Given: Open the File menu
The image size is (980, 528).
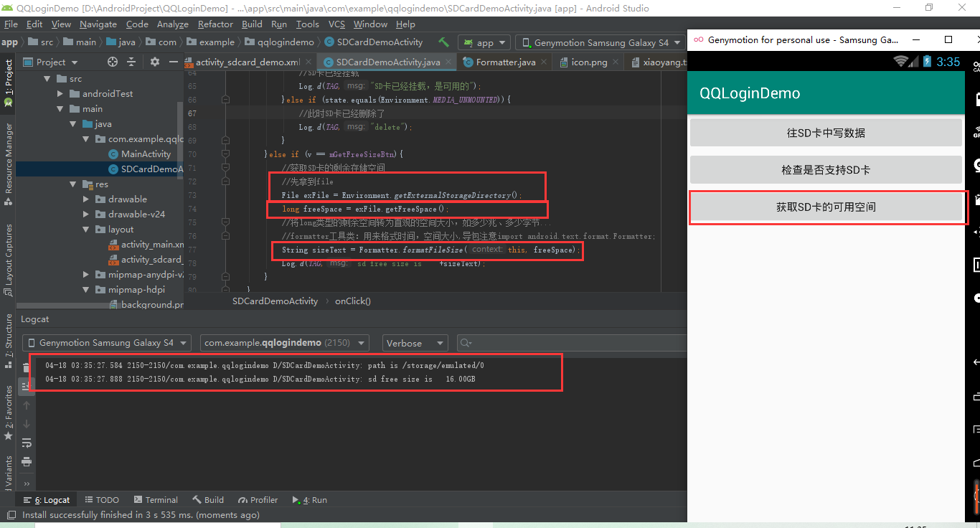Looking at the screenshot, I should 11,24.
